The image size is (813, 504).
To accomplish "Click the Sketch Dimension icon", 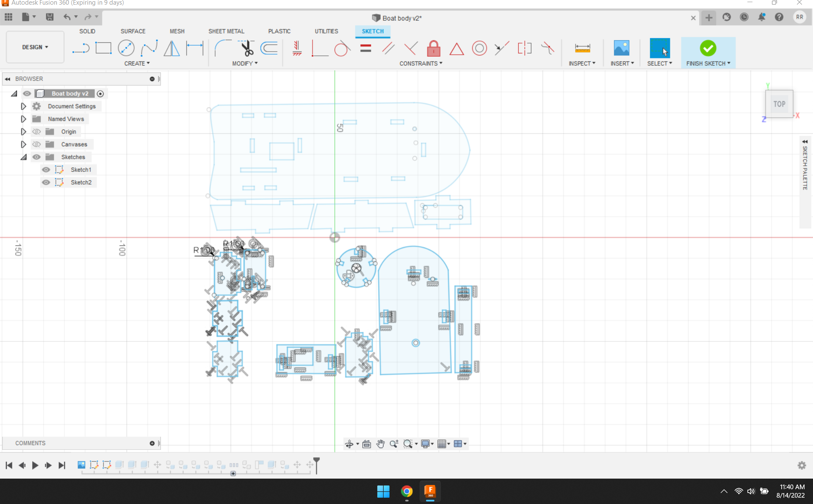I will [x=194, y=48].
